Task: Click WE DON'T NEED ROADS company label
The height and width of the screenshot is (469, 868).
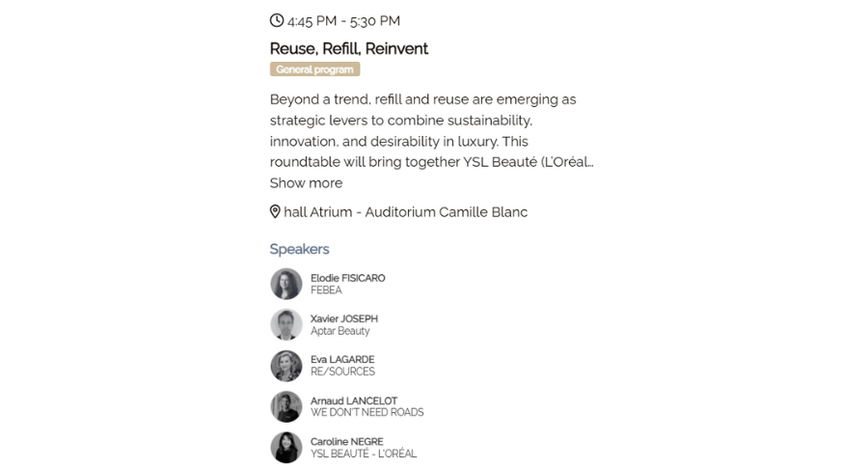Action: [367, 412]
